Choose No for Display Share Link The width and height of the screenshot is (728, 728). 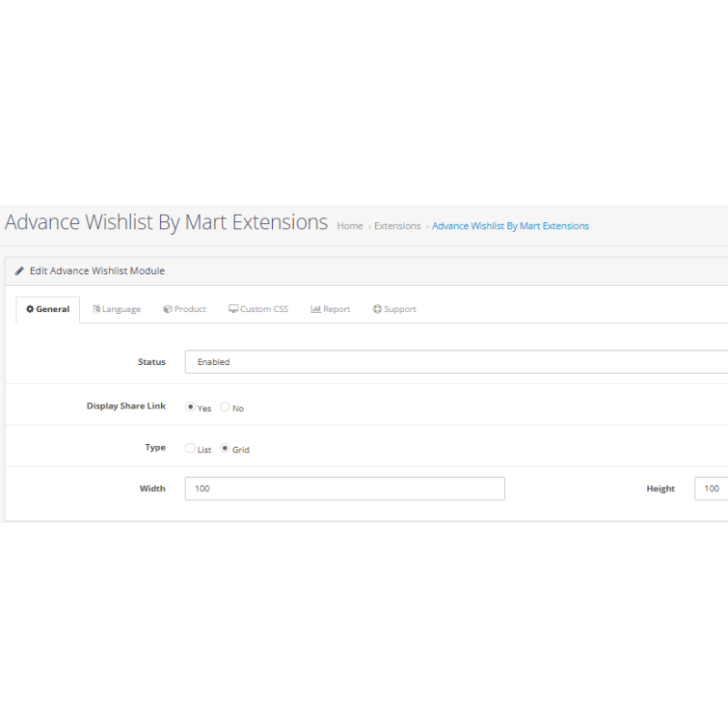pos(225,408)
